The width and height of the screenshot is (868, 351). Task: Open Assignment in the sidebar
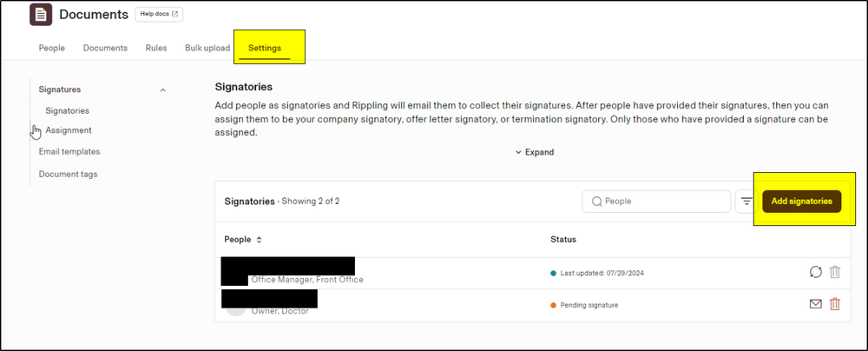point(69,130)
